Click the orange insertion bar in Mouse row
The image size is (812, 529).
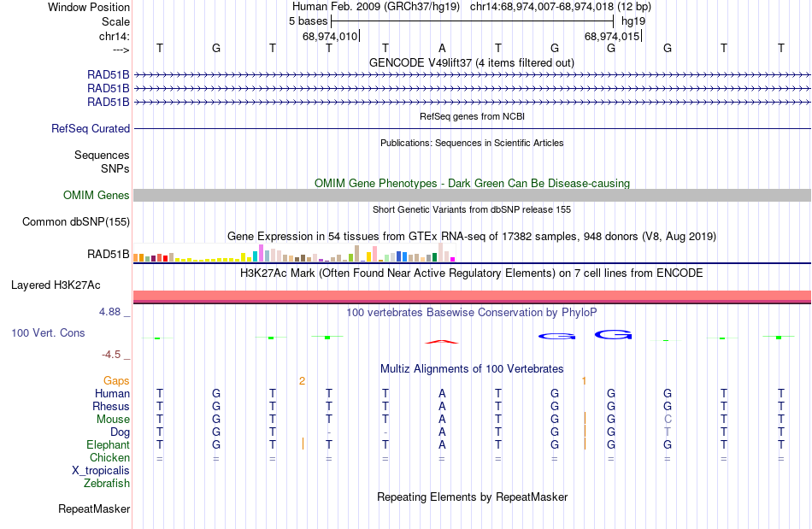point(585,418)
